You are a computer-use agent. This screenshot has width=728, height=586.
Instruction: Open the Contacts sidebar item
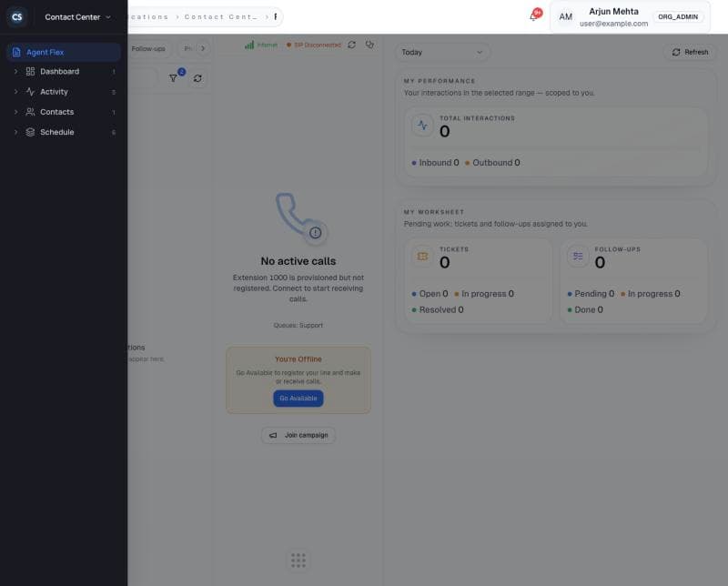(64, 112)
